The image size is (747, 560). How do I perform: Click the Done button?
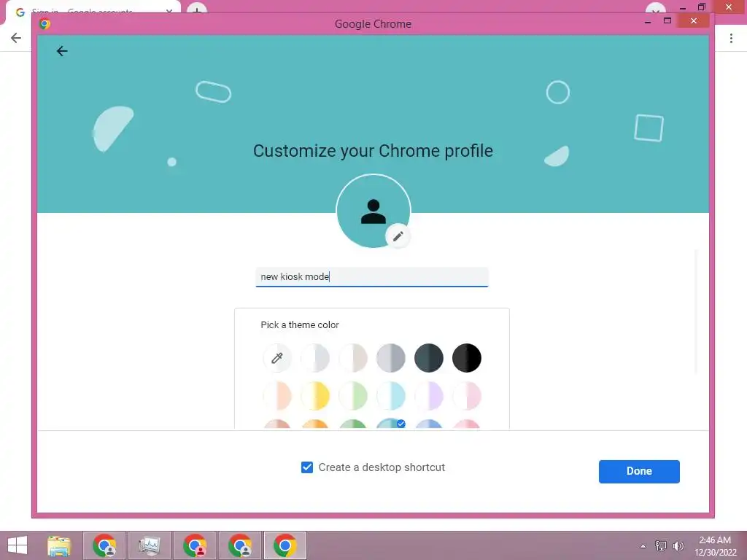click(639, 472)
